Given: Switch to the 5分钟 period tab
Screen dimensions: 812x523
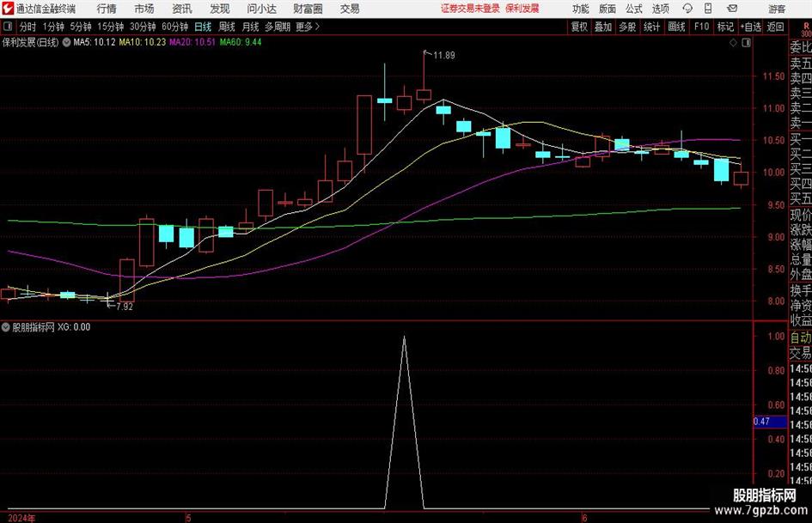Looking at the screenshot, I should coord(80,27).
